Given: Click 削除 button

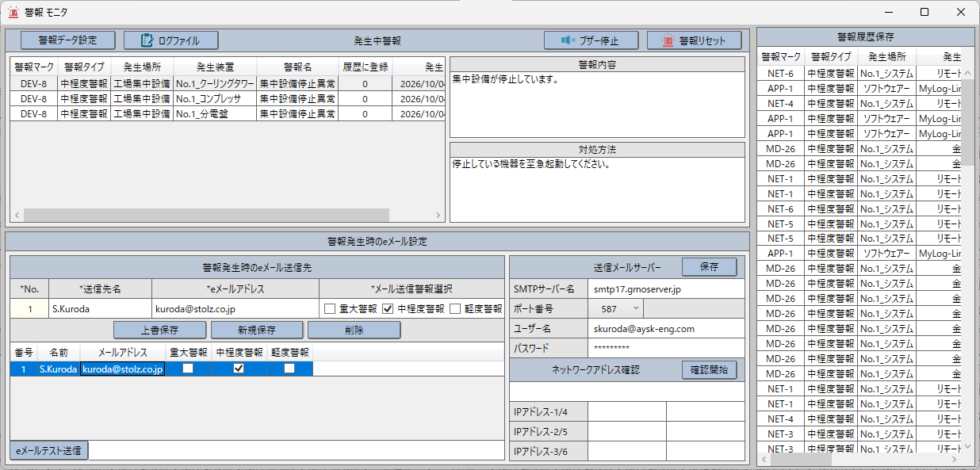Looking at the screenshot, I should coord(354,330).
